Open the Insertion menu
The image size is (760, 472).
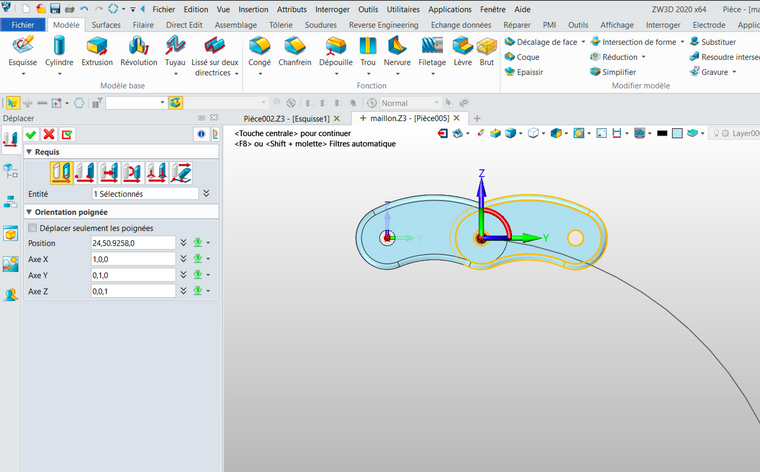pyautogui.click(x=253, y=9)
